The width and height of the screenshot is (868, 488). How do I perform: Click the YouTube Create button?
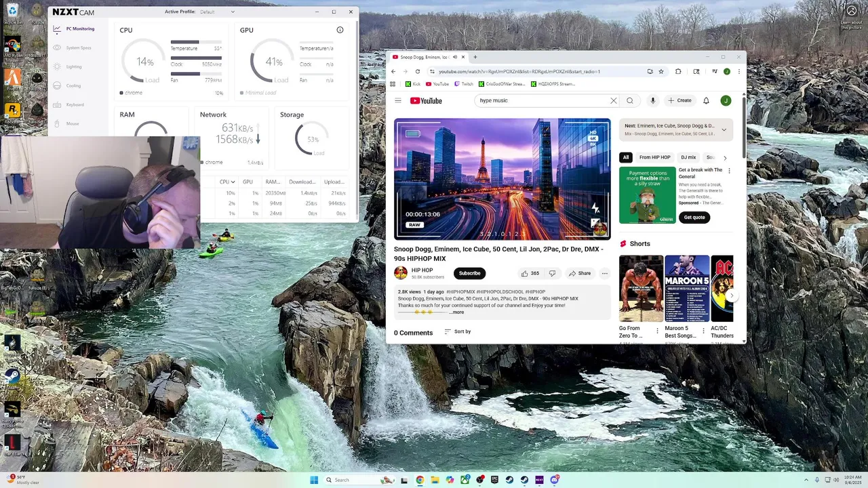[x=679, y=100]
